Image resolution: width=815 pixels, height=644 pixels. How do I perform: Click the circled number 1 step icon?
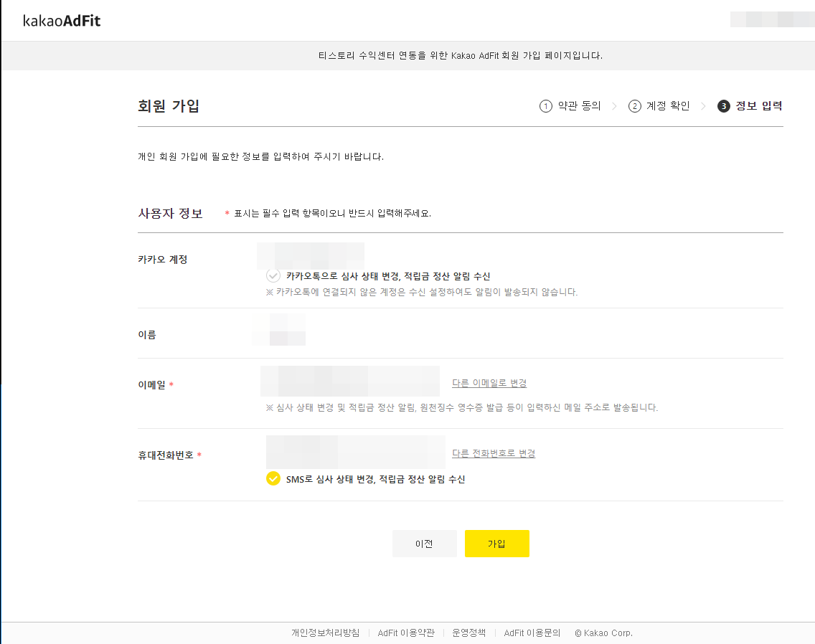pyautogui.click(x=546, y=106)
